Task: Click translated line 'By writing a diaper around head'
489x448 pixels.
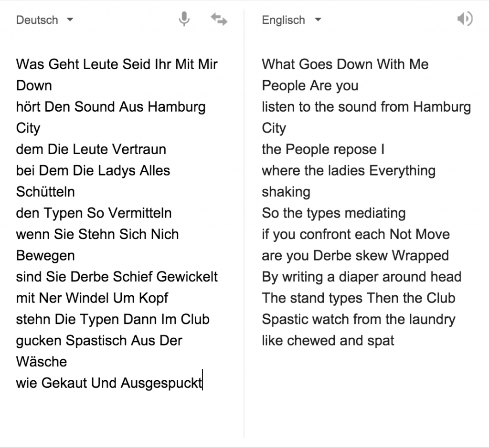Action: pyautogui.click(x=362, y=277)
